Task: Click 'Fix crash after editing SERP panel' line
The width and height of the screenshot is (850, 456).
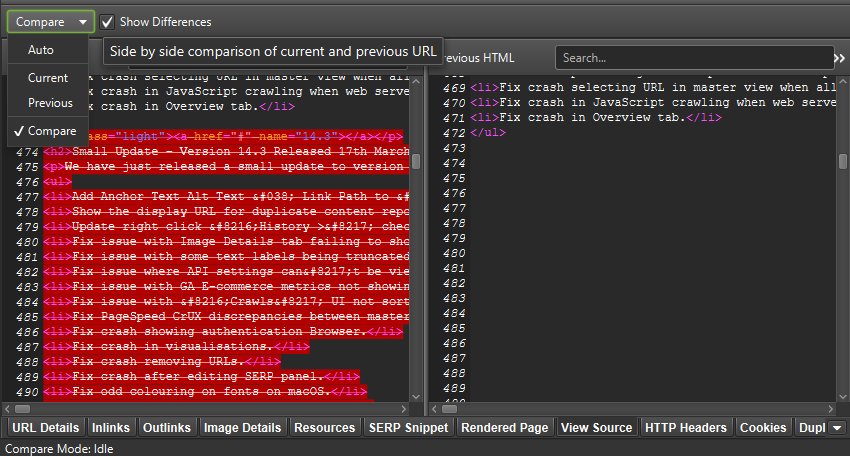Action: click(201, 376)
